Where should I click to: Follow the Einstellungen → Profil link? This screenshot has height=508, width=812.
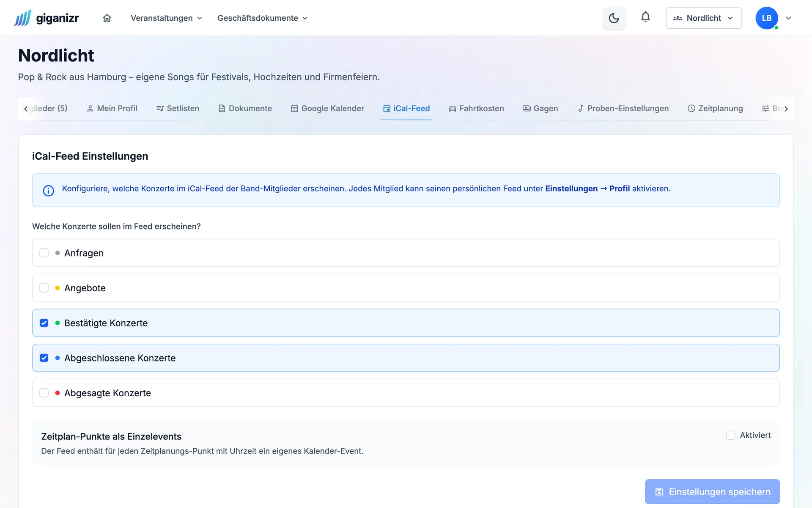point(587,189)
